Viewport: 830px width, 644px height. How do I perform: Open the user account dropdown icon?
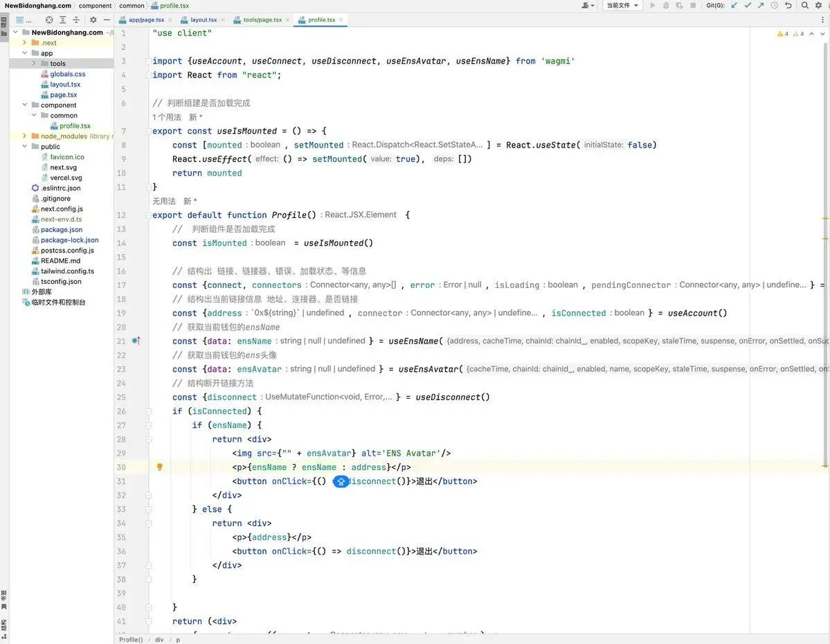(588, 6)
